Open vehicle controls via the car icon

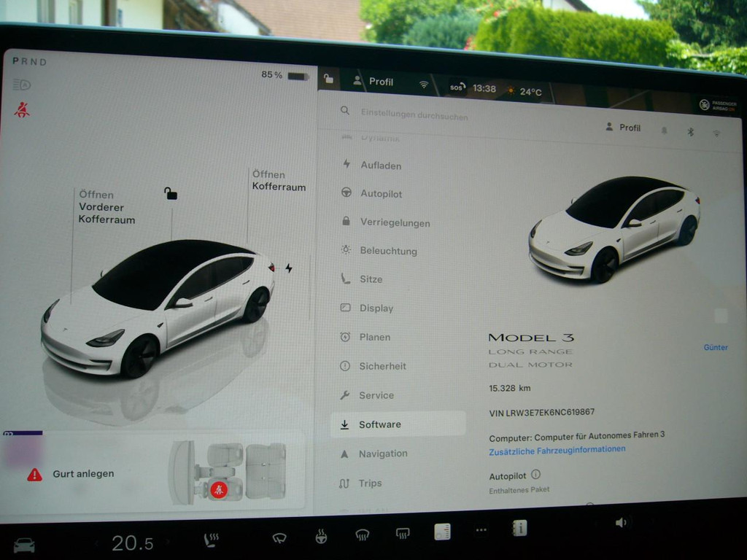click(x=26, y=543)
